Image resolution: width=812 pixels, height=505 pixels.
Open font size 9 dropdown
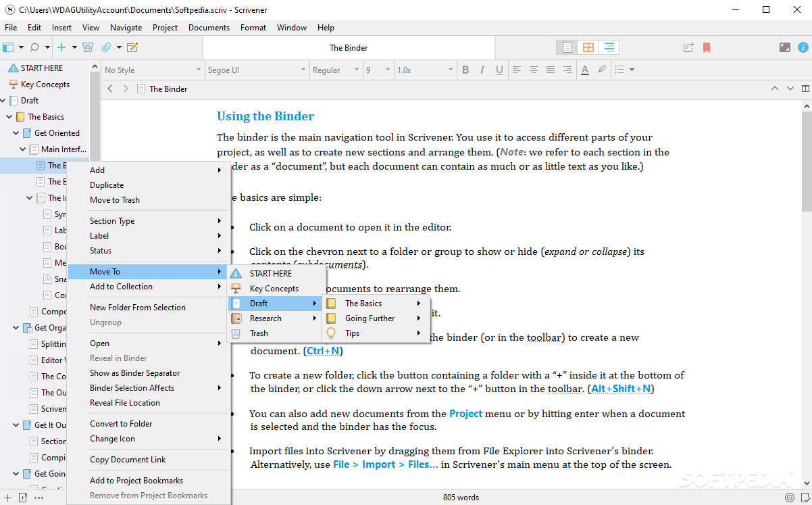[378, 70]
